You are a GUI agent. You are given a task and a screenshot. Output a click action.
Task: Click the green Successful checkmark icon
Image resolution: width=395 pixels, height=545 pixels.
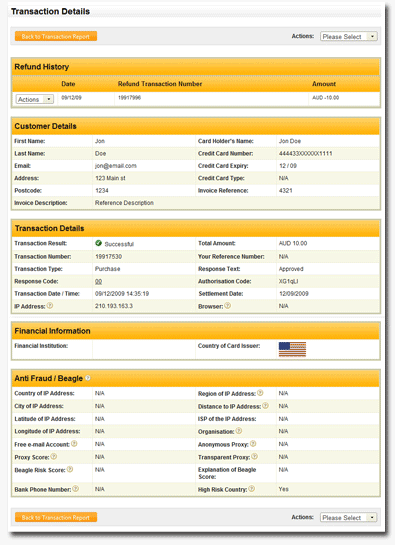click(98, 243)
